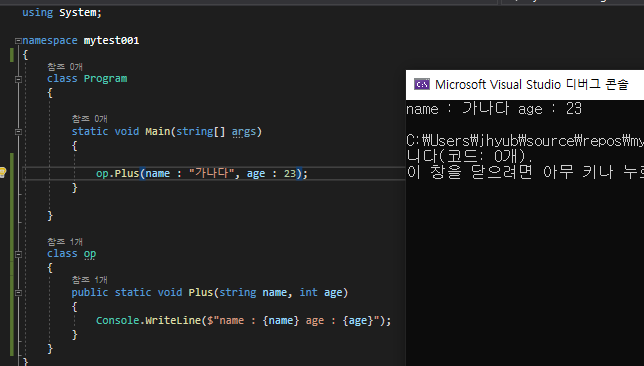Click the "가나다" string literal
Image resolution: width=644 pixels, height=366 pixels.
click(x=212, y=173)
